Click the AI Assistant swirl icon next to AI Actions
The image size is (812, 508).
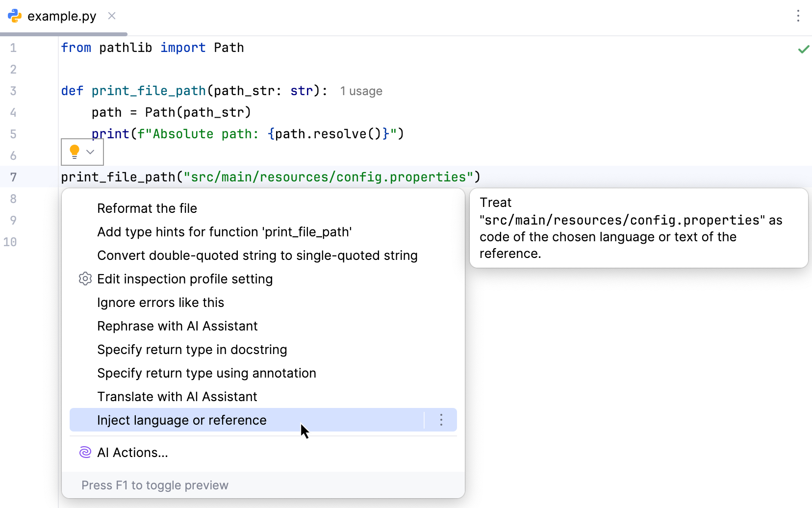84,452
